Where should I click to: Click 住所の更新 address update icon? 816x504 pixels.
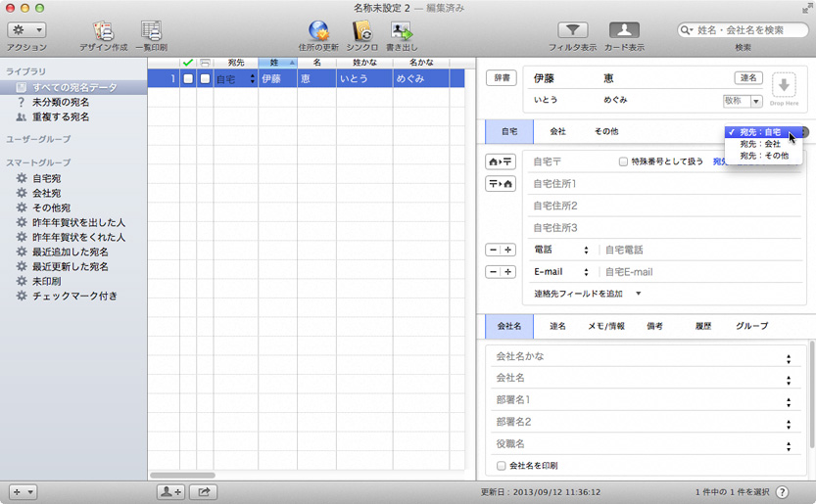pyautogui.click(x=318, y=31)
